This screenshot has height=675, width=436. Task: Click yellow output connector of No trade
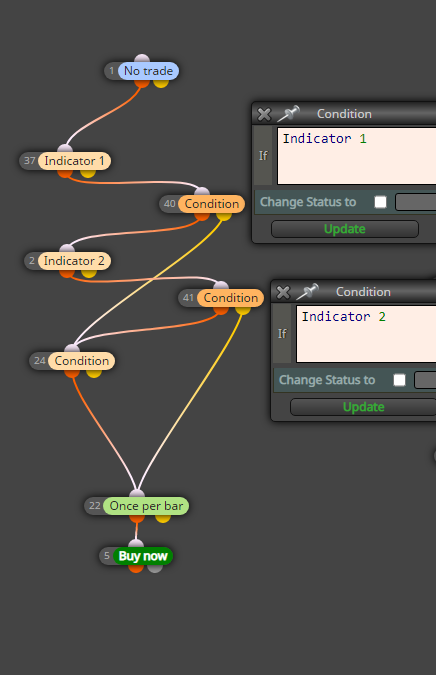point(161,82)
